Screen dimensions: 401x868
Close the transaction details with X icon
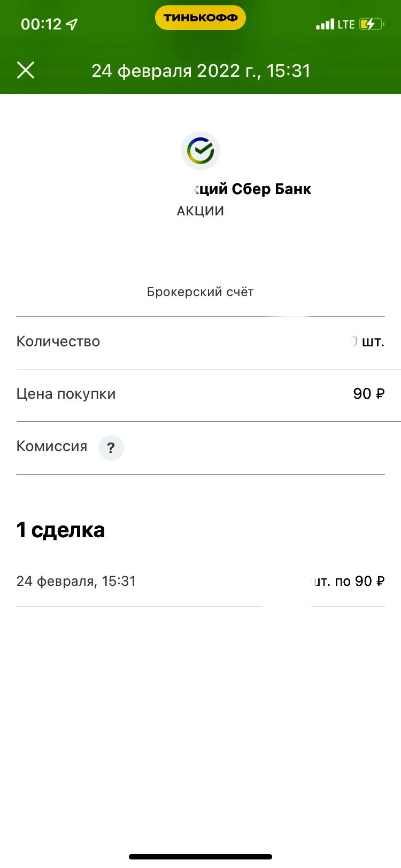pyautogui.click(x=26, y=70)
